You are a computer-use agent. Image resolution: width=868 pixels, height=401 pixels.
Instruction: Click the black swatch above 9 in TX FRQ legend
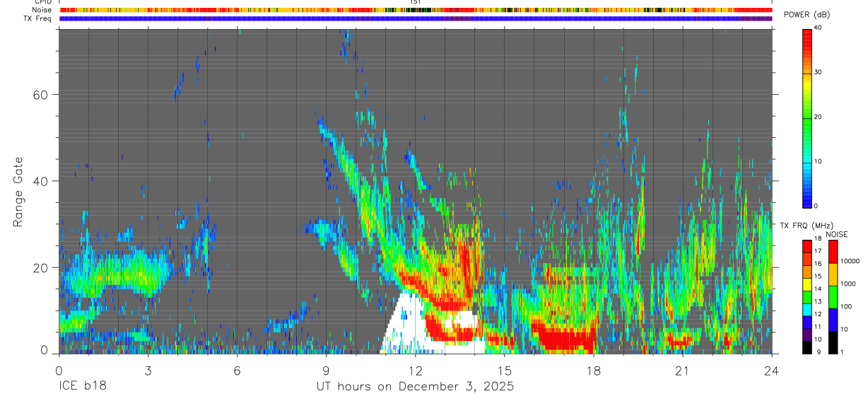[x=807, y=347]
